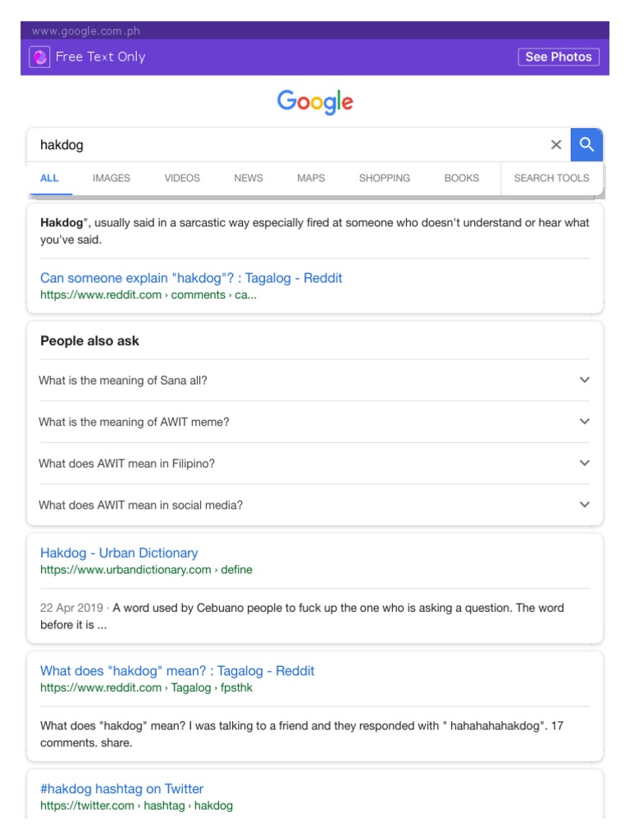Open "Can someone explain hakdog" Reddit link
The height and width of the screenshot is (840, 630).
click(x=191, y=278)
